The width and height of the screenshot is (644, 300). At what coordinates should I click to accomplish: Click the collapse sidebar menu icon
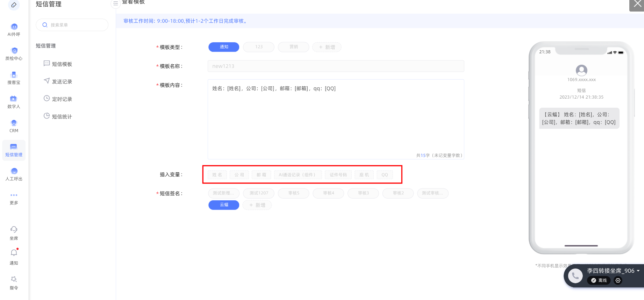[x=115, y=3]
